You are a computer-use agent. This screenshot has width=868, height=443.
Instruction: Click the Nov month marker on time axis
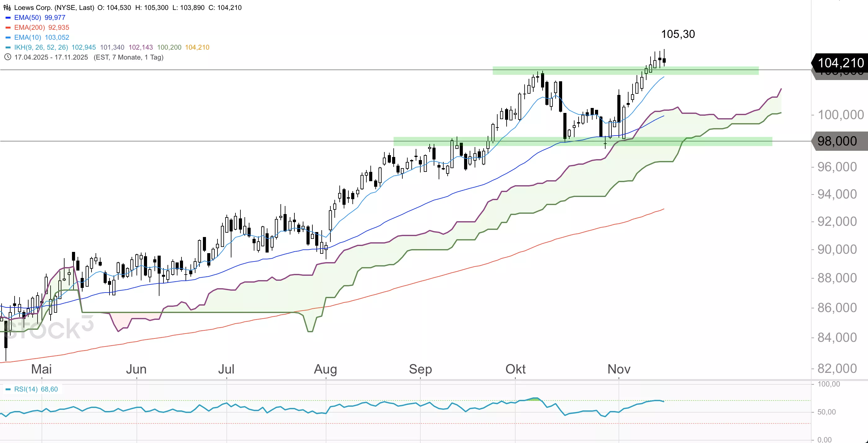(619, 369)
